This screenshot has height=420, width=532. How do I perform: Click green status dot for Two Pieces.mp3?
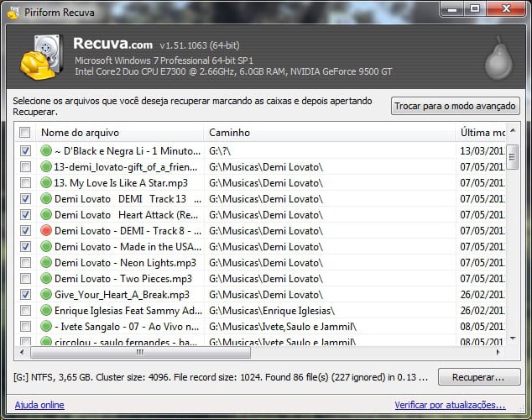coord(46,278)
